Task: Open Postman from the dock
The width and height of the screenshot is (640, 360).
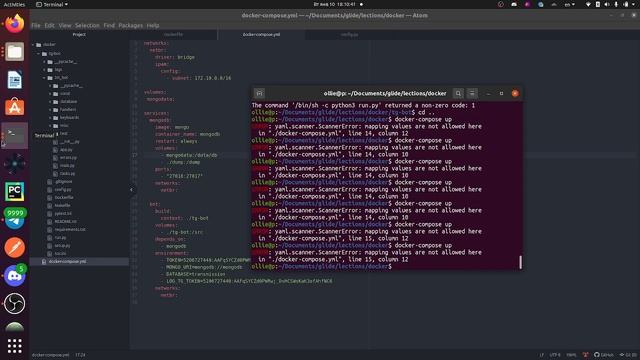Action: tap(15, 247)
